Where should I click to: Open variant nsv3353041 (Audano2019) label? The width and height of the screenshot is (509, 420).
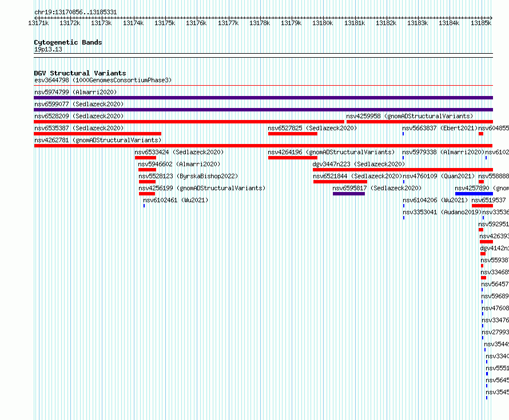click(x=442, y=212)
